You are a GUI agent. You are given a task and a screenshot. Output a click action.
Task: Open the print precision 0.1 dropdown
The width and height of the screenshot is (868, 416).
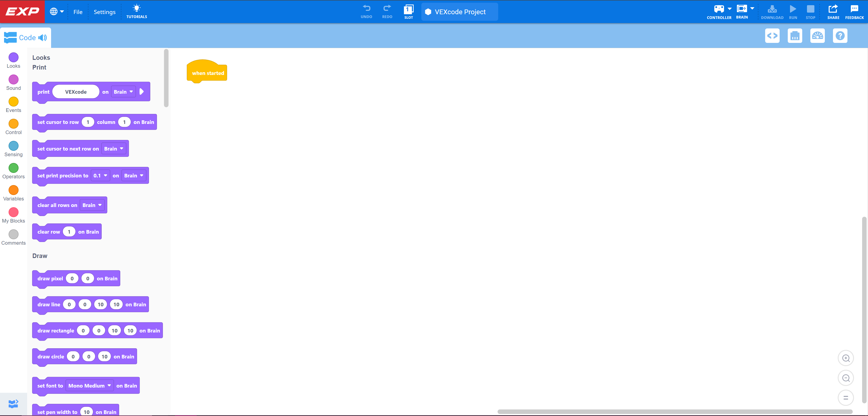[x=100, y=175]
